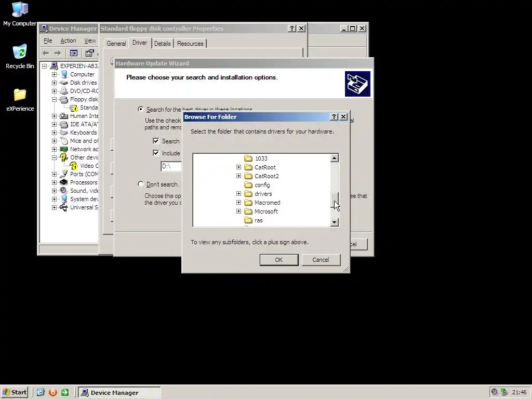Switch to the Resources tab

(x=190, y=44)
